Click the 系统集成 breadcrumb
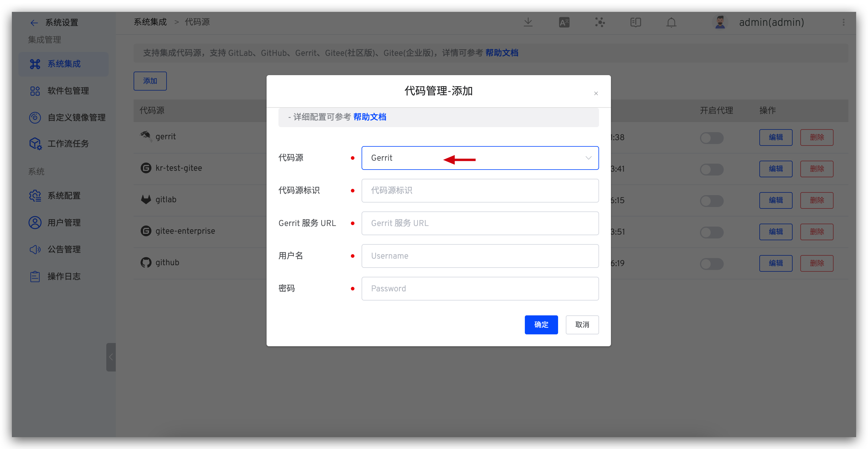Viewport: 868px width, 449px height. 150,22
